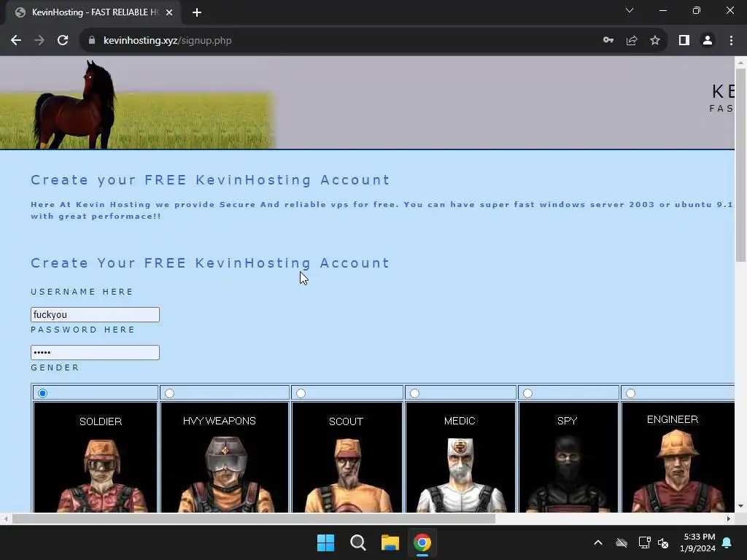Click the Soldier character image

click(x=96, y=457)
